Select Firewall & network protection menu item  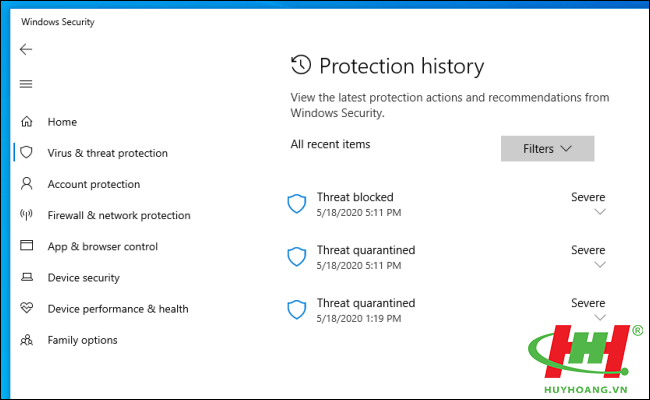119,216
